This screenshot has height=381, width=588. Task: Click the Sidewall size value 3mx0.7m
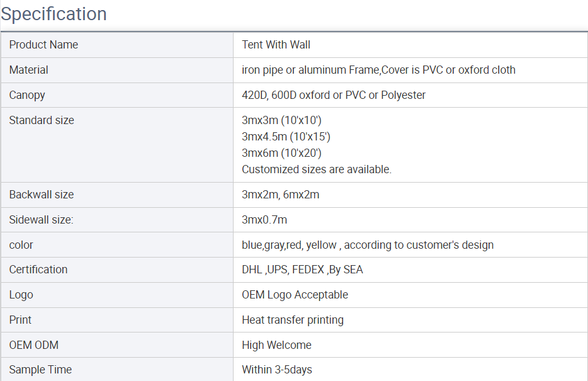pos(264,220)
